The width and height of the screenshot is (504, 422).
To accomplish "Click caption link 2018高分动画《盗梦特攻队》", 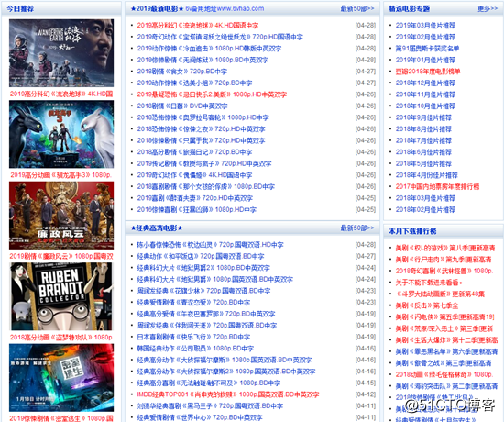I will tap(61, 338).
